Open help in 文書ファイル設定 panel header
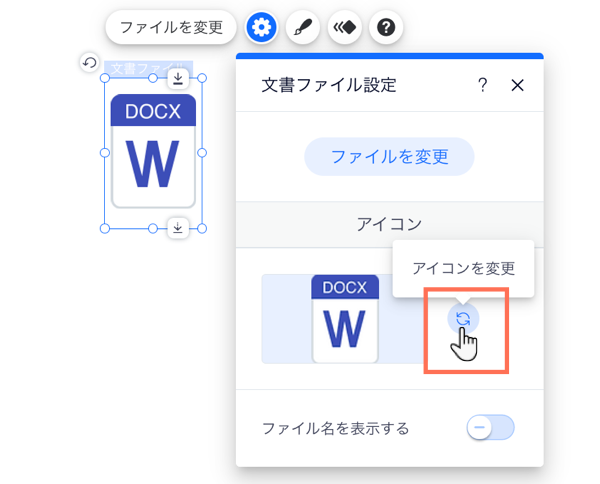 483,85
